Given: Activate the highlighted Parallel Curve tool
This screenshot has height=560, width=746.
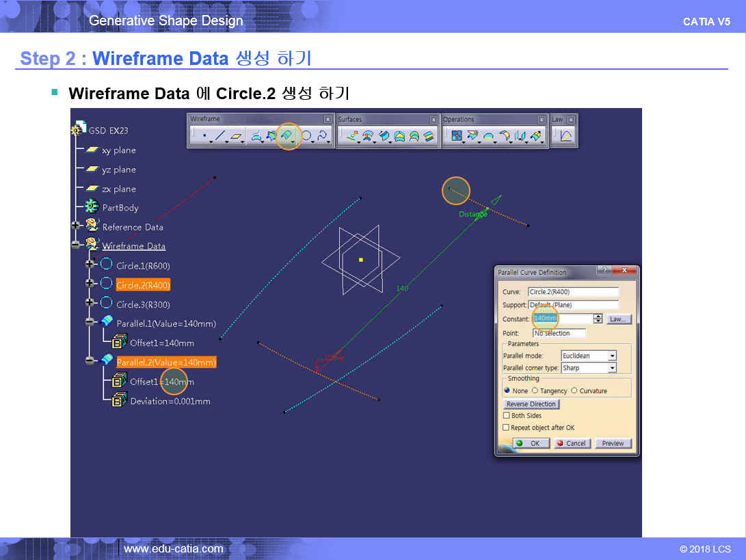Looking at the screenshot, I should coord(288,136).
